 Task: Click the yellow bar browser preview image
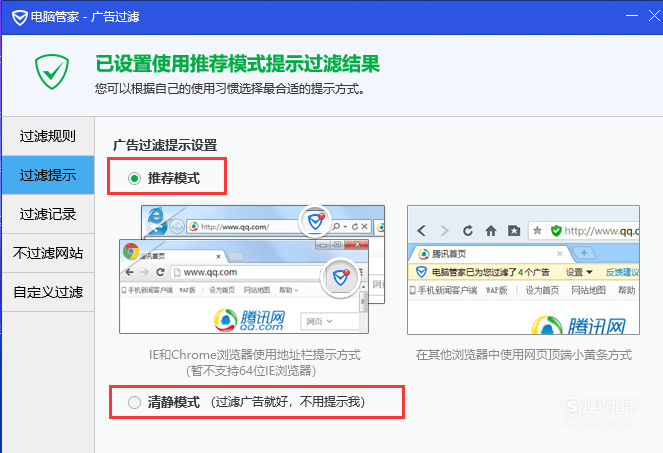click(x=523, y=270)
